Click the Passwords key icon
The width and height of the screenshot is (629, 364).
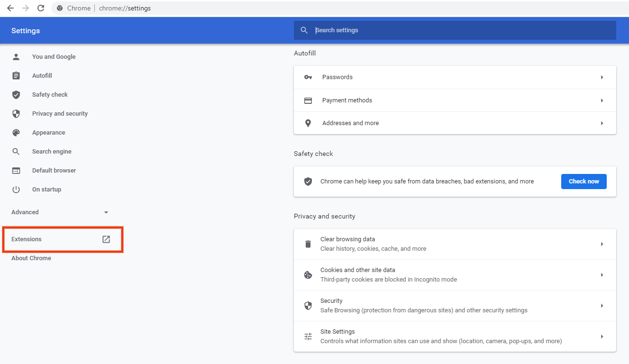pos(308,77)
